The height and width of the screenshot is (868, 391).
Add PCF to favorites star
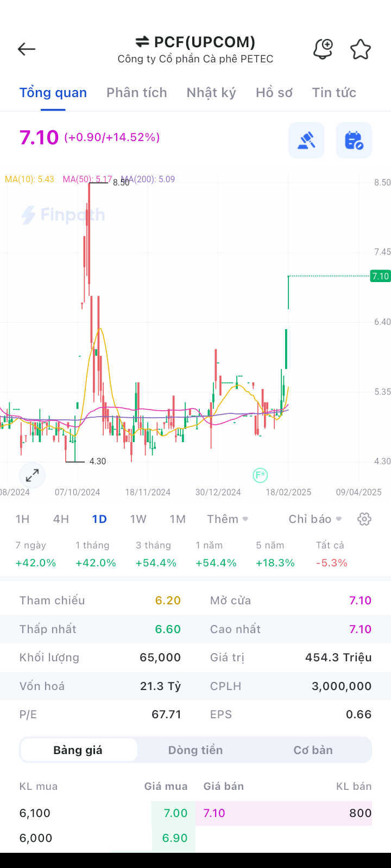(360, 49)
